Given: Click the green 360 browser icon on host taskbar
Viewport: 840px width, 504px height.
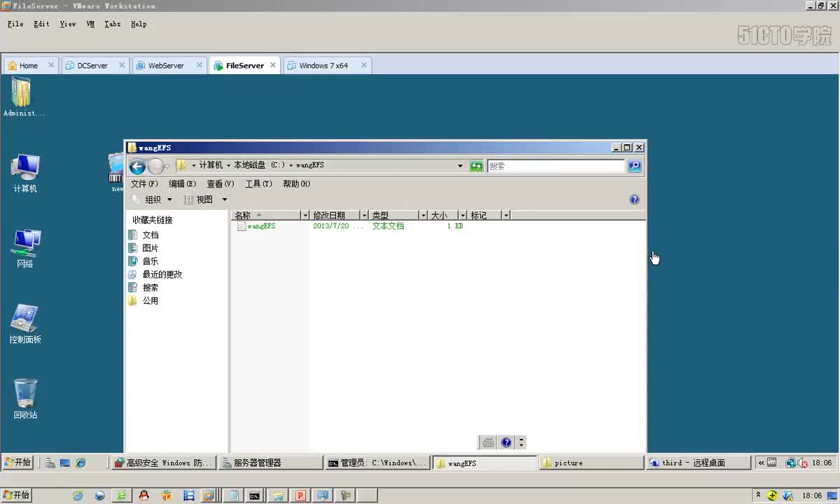Looking at the screenshot, I should [x=121, y=496].
